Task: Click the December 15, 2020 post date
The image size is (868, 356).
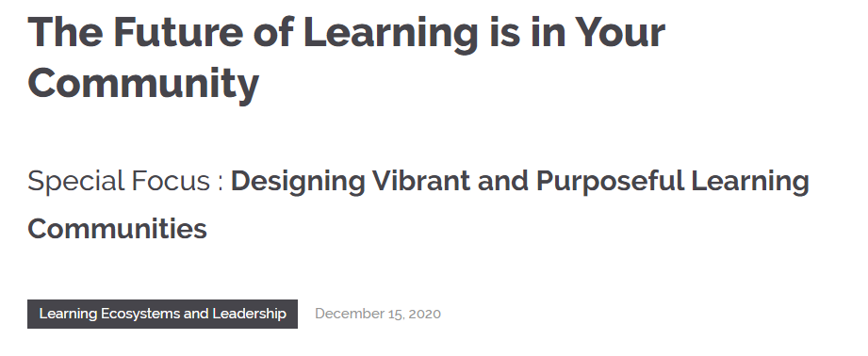Action: [378, 314]
